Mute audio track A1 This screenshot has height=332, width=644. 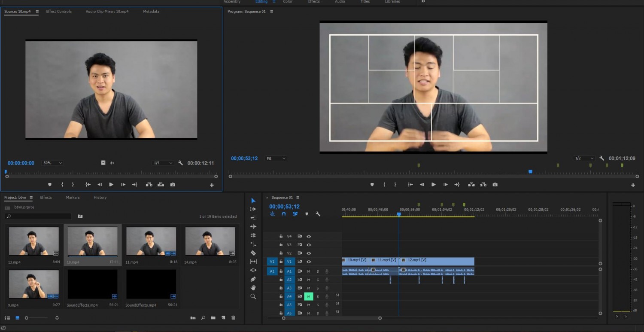pos(309,271)
